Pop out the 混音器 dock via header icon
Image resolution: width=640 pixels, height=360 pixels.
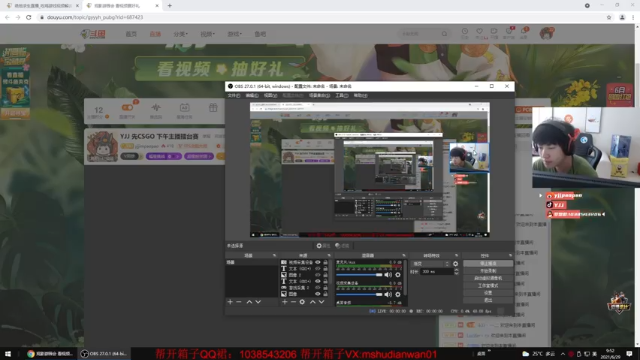coord(404,256)
